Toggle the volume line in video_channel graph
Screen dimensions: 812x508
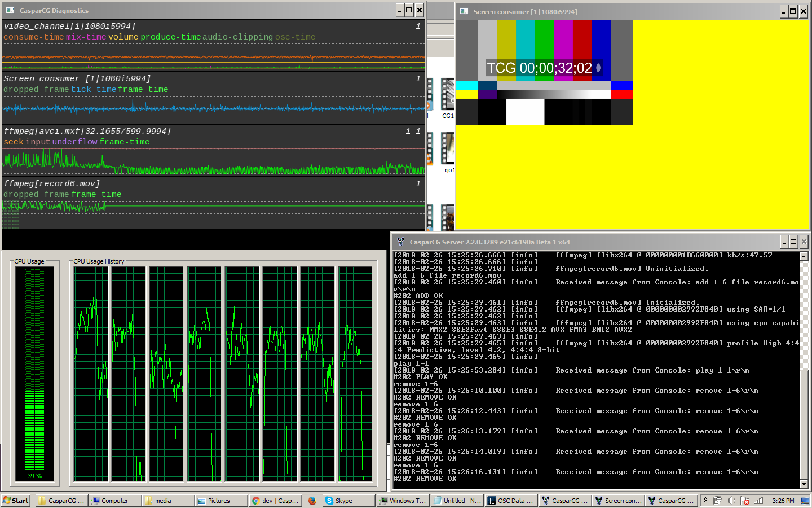(x=123, y=37)
